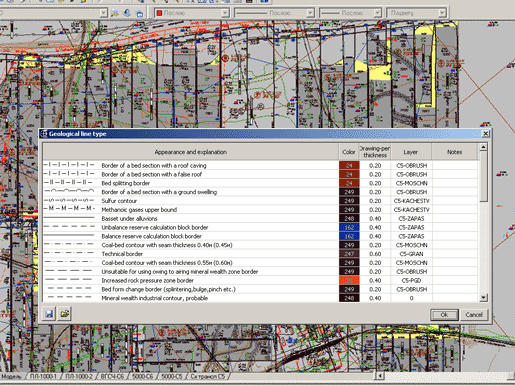Click the scroll up arrow in the line list
Screen dimensions: 515x386
[483, 147]
